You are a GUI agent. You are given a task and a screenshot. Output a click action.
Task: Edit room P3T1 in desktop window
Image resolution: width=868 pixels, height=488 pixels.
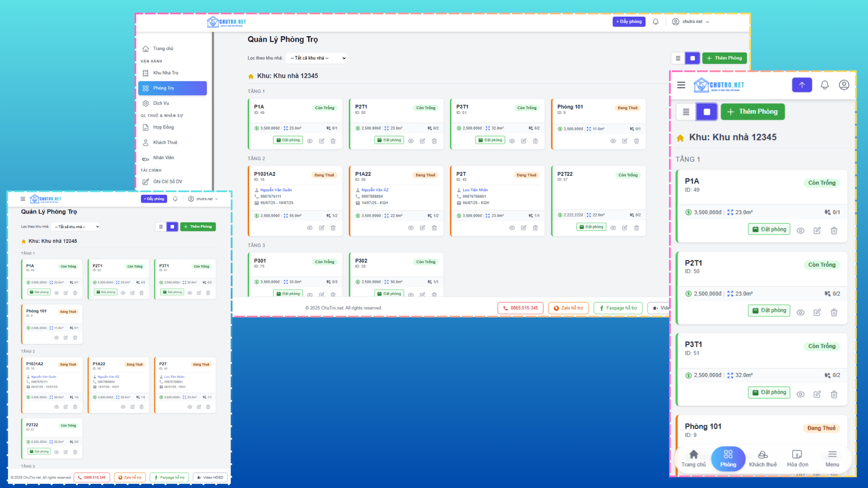point(524,141)
